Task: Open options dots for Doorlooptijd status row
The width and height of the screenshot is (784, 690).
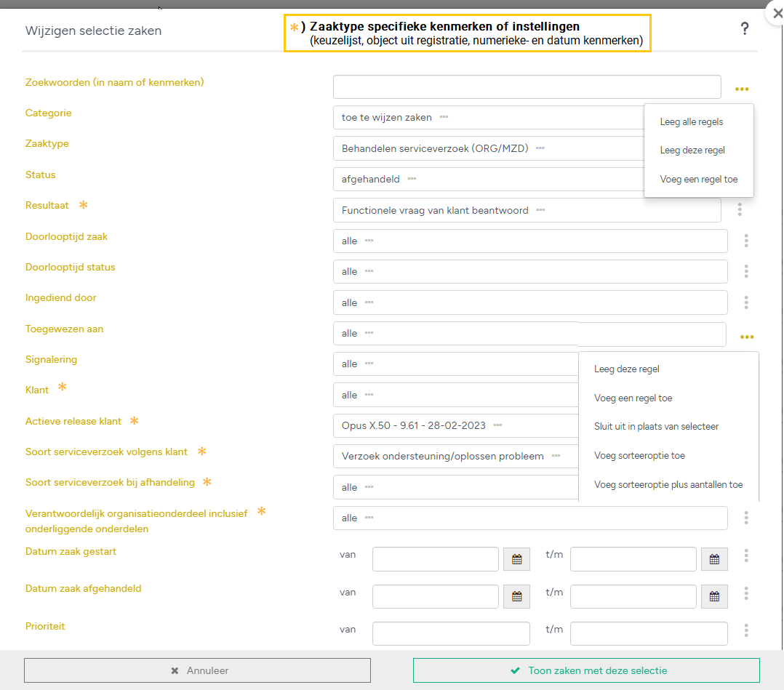Action: pos(746,271)
